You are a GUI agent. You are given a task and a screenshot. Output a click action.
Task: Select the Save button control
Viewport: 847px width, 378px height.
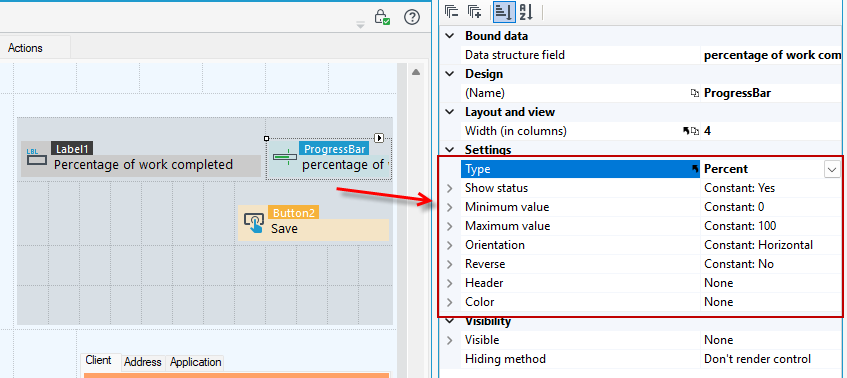click(x=313, y=223)
